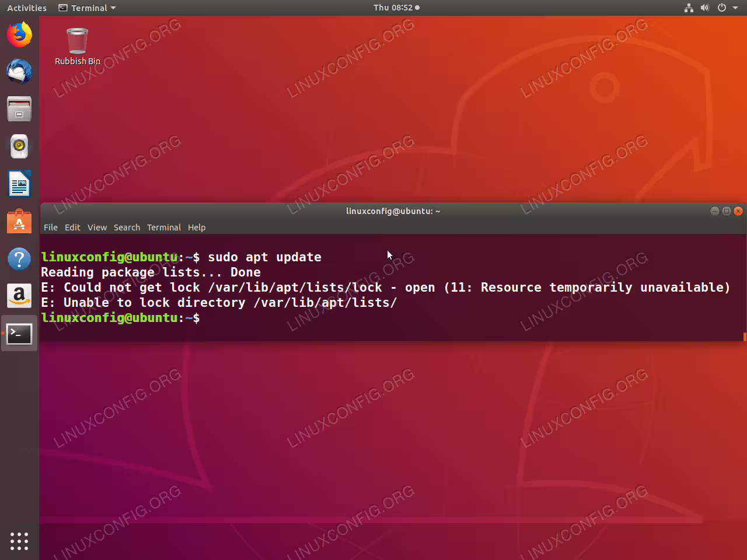Screen dimensions: 747x560
Task: Click the power icon in top bar
Action: tap(722, 8)
